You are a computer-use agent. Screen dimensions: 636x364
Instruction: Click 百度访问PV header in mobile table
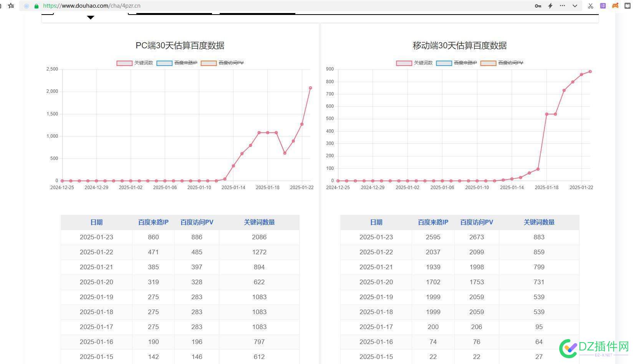477,222
